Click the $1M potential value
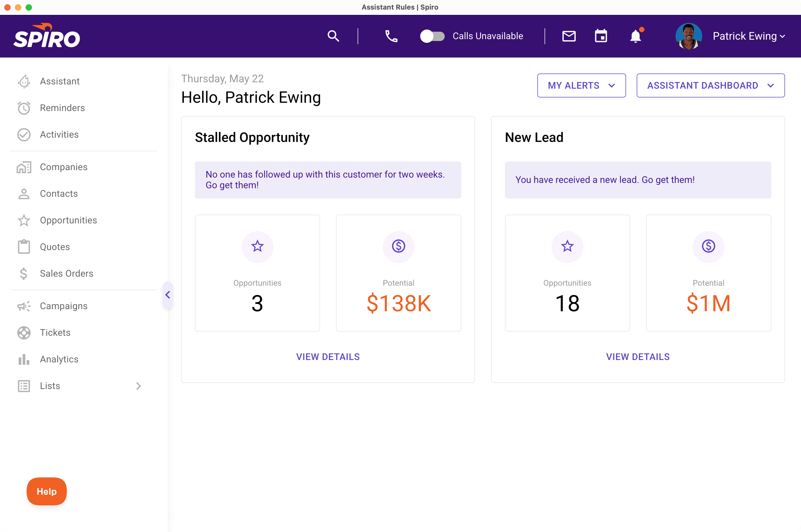 pos(709,303)
